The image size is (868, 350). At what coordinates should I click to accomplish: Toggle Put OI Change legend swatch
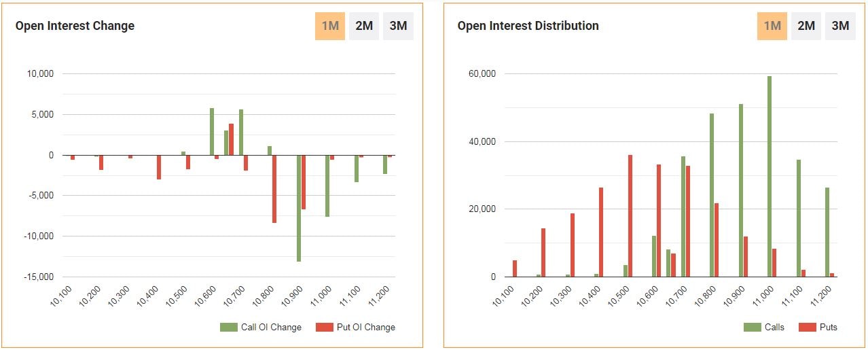pos(325,328)
